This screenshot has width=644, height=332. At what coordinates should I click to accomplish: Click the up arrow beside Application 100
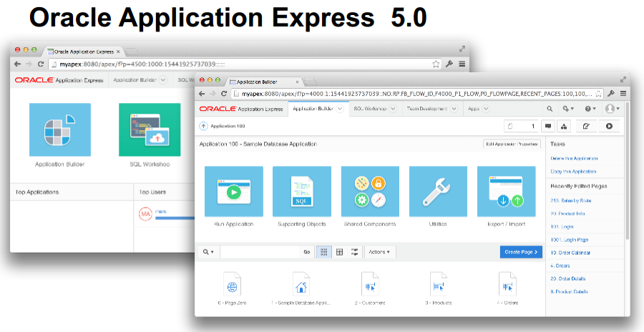pos(203,126)
